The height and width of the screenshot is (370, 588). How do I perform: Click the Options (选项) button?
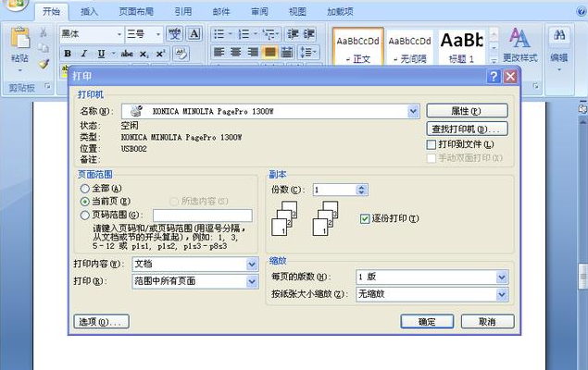click(102, 322)
